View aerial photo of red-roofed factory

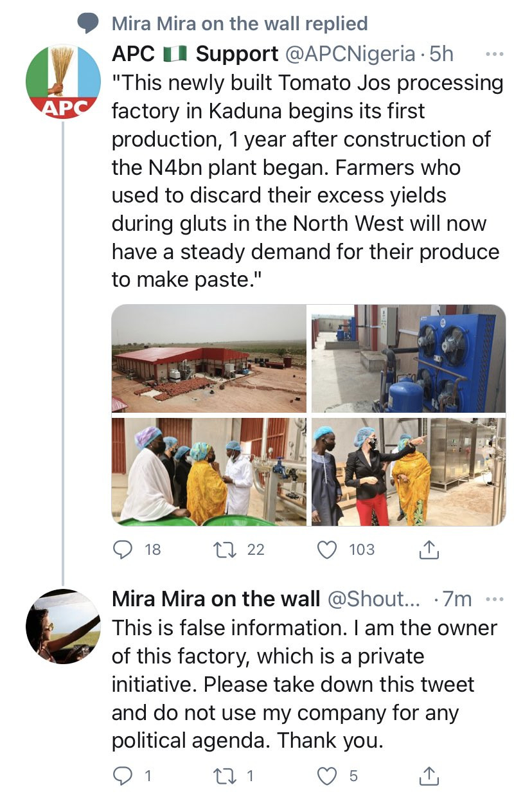point(209,358)
